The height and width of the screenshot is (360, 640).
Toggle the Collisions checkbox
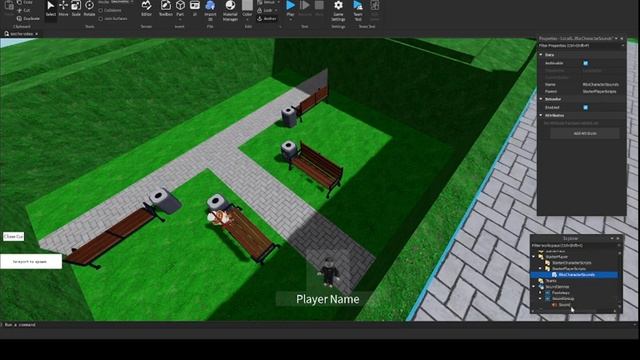(x=101, y=10)
